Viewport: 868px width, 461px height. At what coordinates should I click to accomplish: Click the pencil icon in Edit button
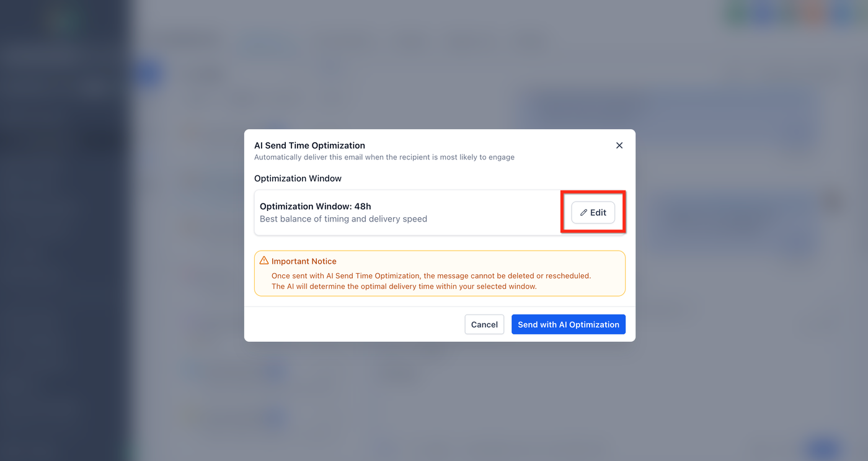click(583, 213)
